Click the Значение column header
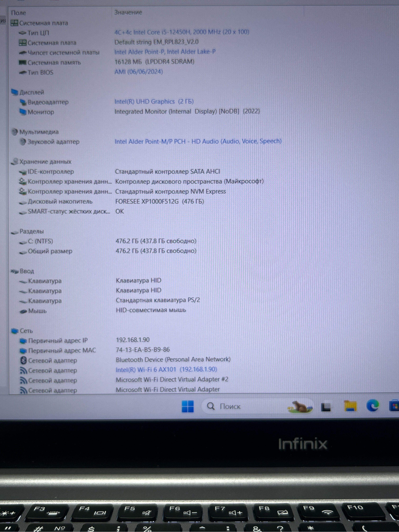Image resolution: width=399 pixels, height=532 pixels. 128,12
